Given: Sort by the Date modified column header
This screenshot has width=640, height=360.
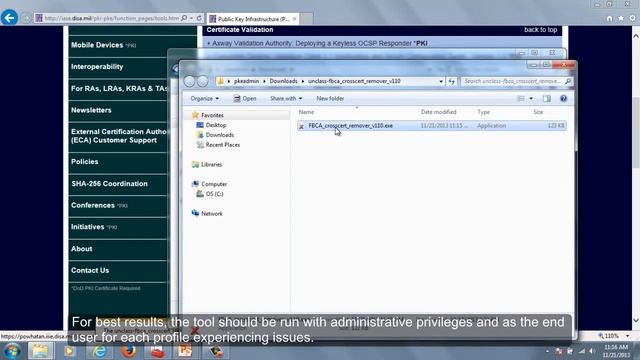Looking at the screenshot, I should point(438,112).
